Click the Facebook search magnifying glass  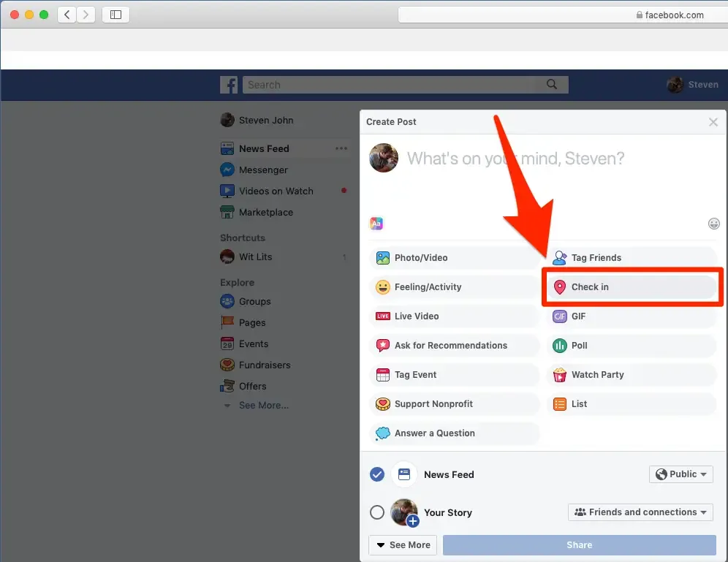pos(552,84)
